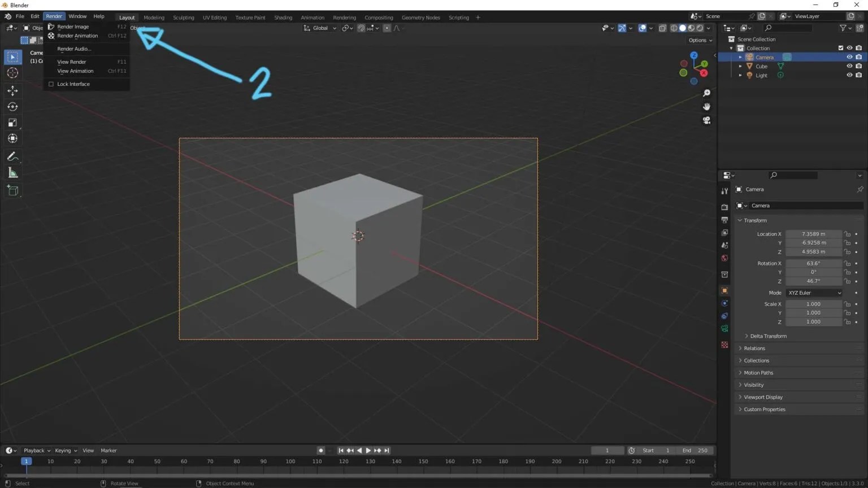Open the Output properties tab
This screenshot has width=868, height=488.
[x=724, y=220]
